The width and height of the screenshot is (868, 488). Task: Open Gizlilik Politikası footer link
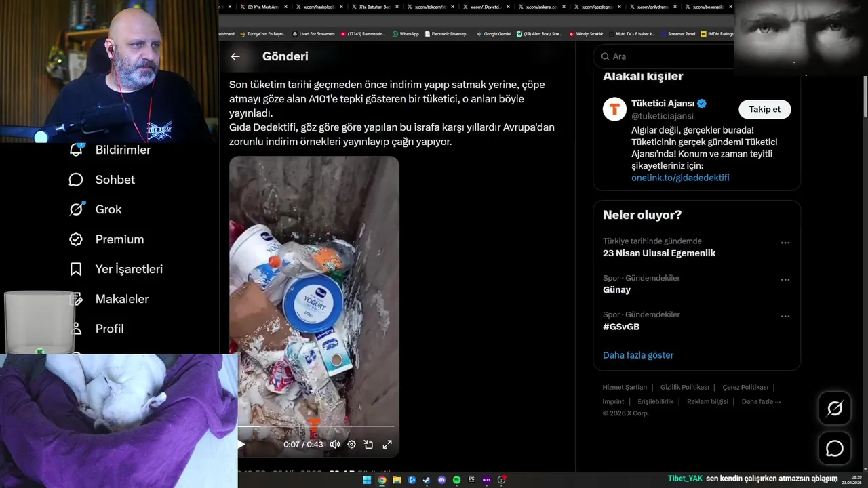coord(684,387)
